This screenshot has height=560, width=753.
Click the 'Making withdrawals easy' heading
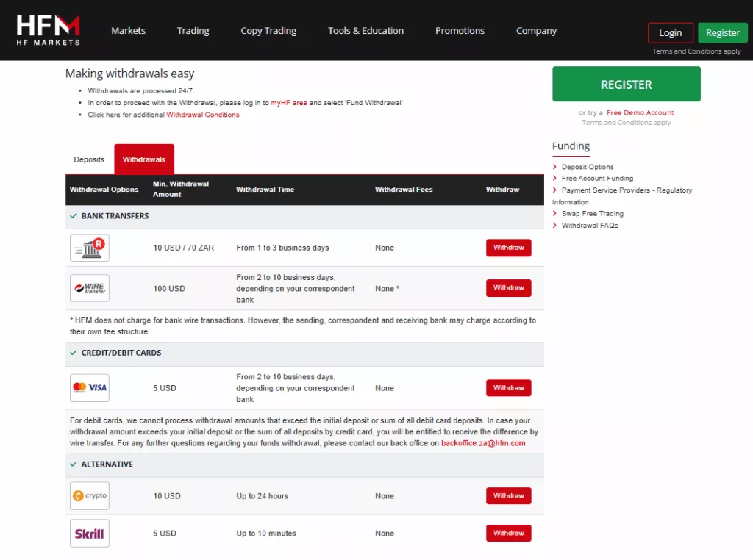pos(129,73)
